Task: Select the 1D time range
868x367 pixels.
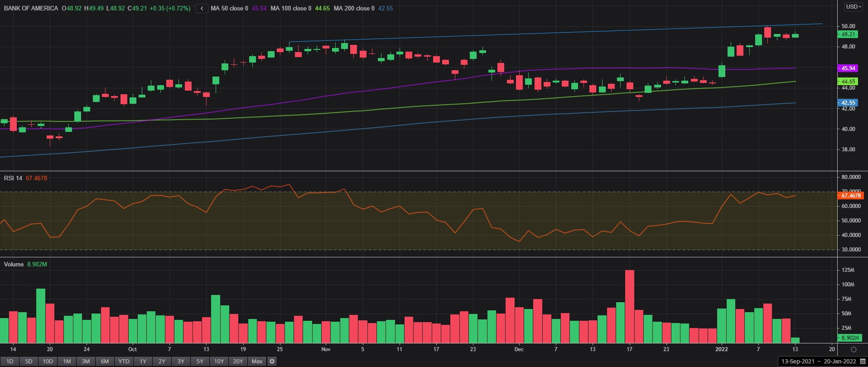Action: pos(10,362)
